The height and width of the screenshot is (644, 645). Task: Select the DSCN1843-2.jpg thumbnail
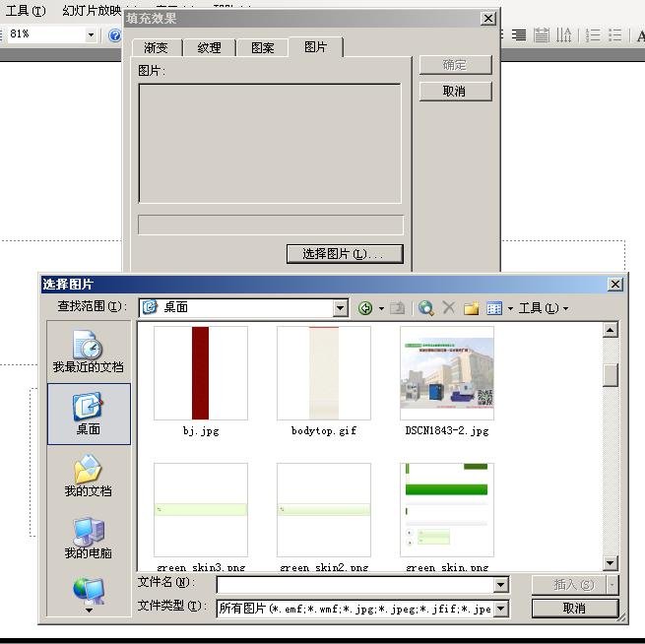tap(447, 374)
